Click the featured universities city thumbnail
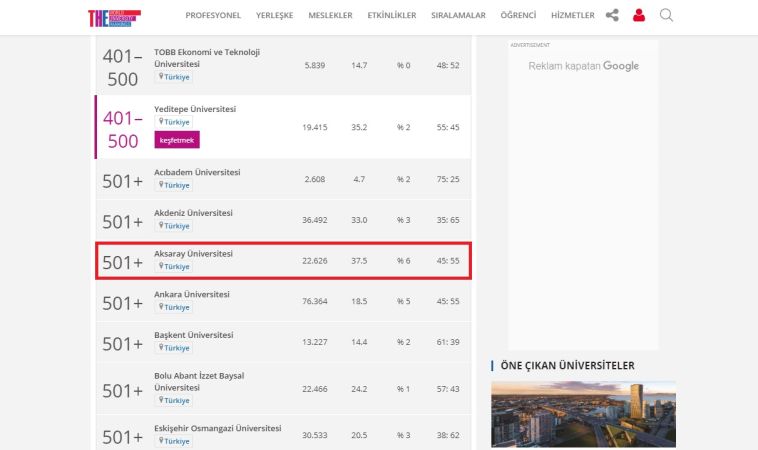 tap(583, 413)
